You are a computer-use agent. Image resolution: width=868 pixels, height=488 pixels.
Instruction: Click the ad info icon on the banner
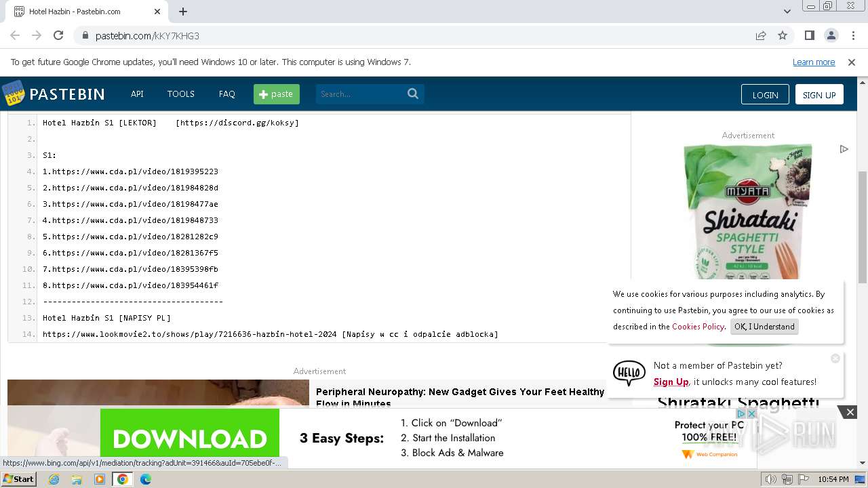[x=741, y=413]
